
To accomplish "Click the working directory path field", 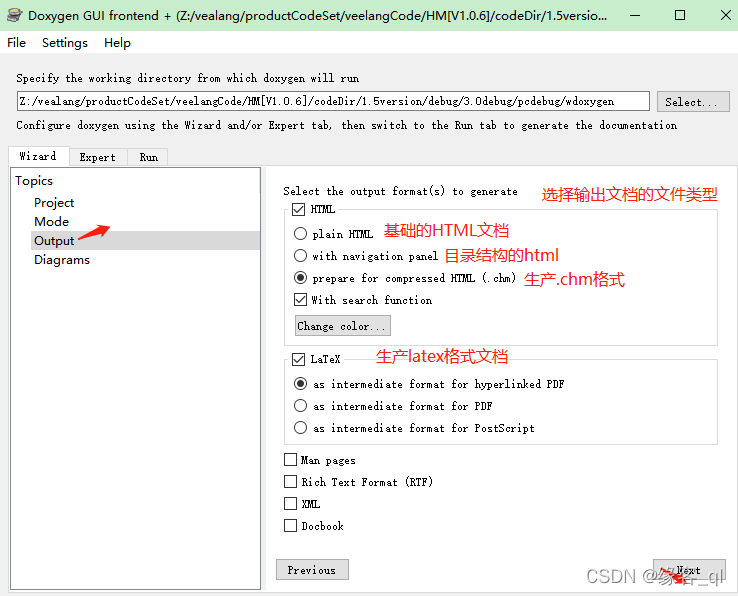I will point(333,101).
